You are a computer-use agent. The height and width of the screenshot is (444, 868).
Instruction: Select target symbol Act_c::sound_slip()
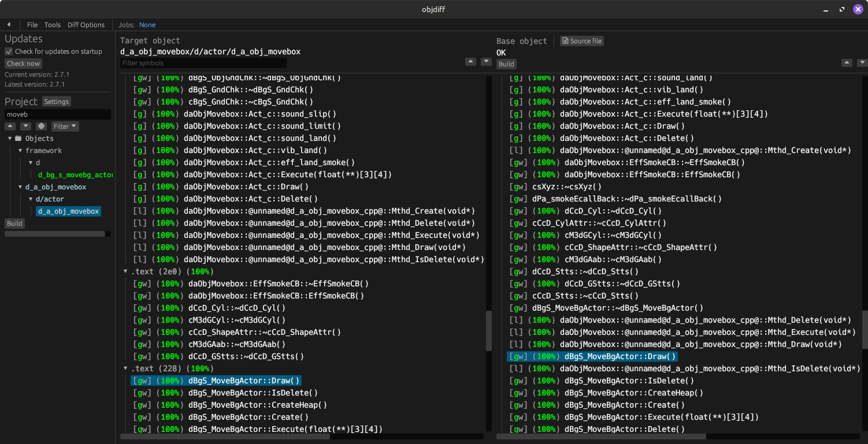click(235, 114)
